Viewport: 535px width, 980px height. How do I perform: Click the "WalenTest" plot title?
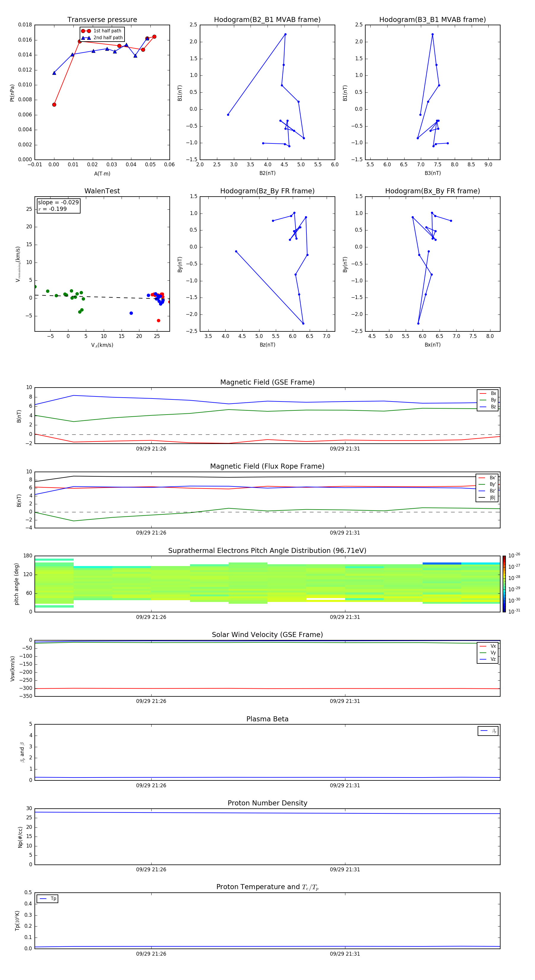click(x=102, y=191)
